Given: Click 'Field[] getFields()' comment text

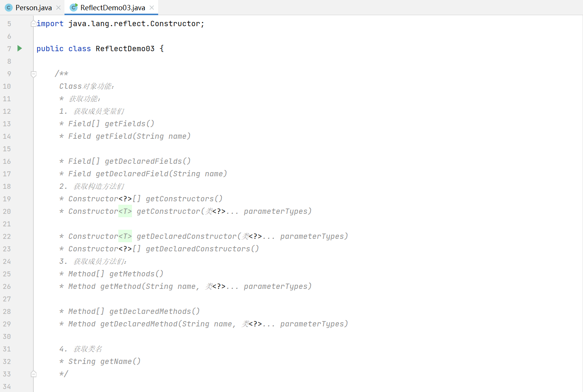Looking at the screenshot, I should (x=111, y=124).
